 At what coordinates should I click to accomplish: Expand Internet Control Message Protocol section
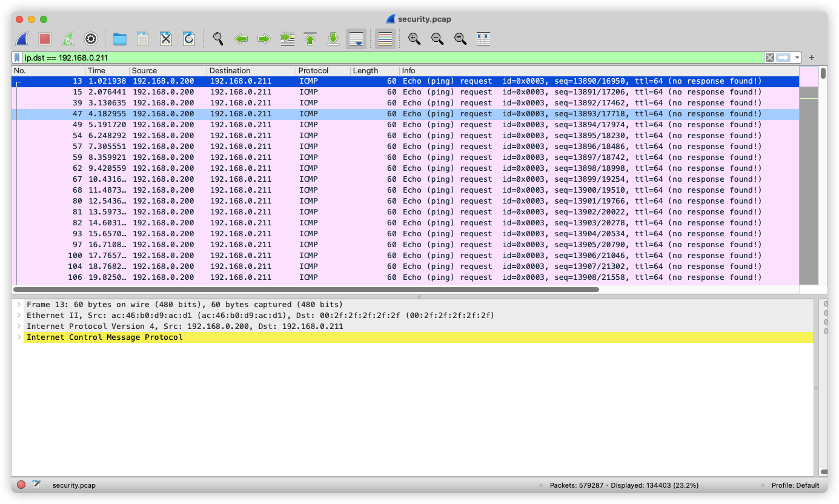pyautogui.click(x=19, y=337)
